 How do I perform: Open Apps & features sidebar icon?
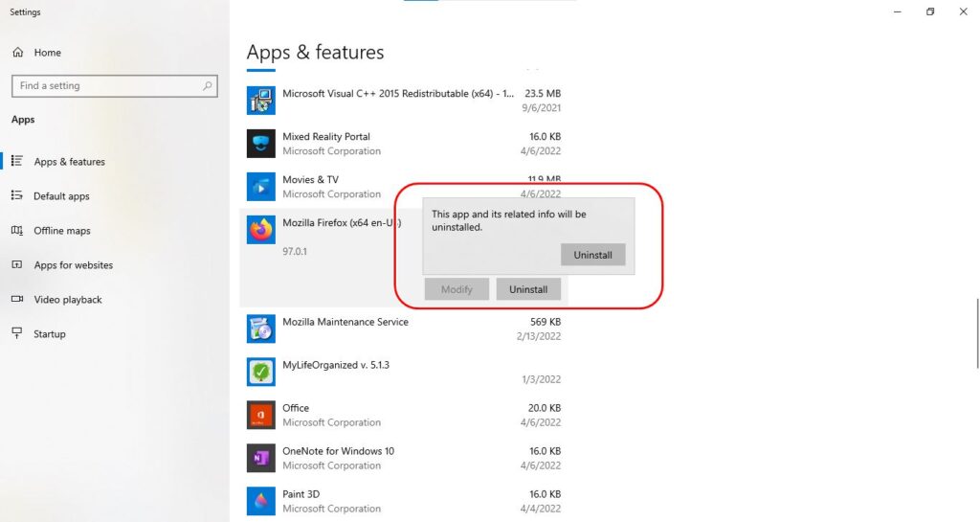pos(17,161)
